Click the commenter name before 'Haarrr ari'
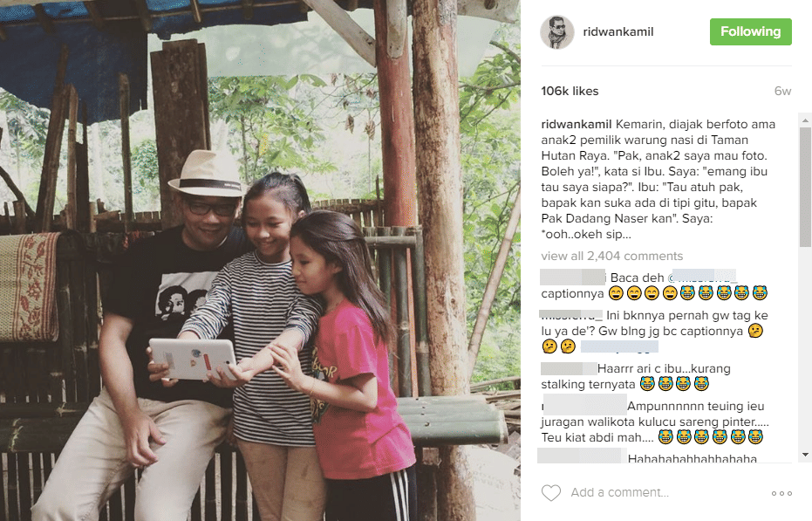The height and width of the screenshot is (521, 812). tap(569, 368)
